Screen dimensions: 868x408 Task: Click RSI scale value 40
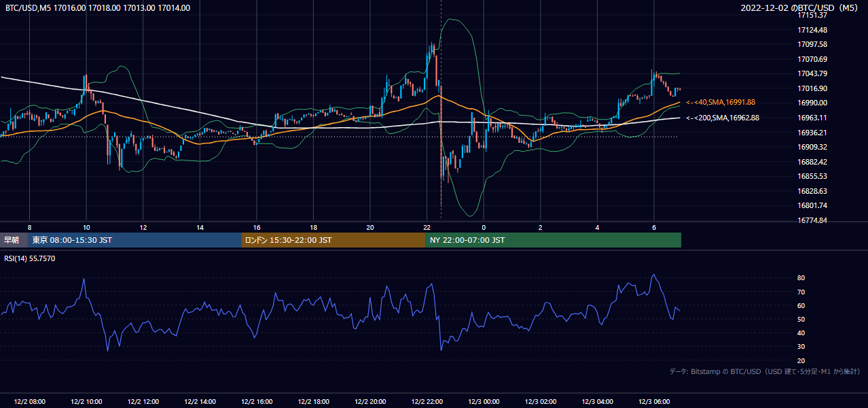coord(801,333)
